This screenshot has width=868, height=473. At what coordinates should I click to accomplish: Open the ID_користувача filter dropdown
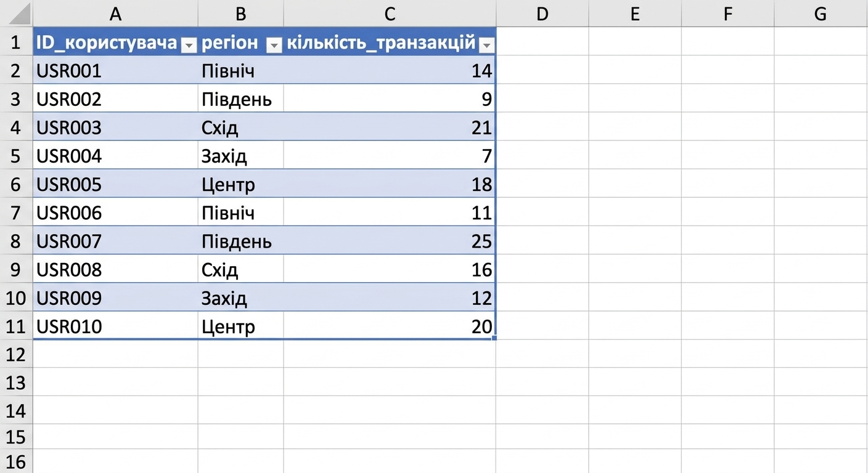point(190,45)
